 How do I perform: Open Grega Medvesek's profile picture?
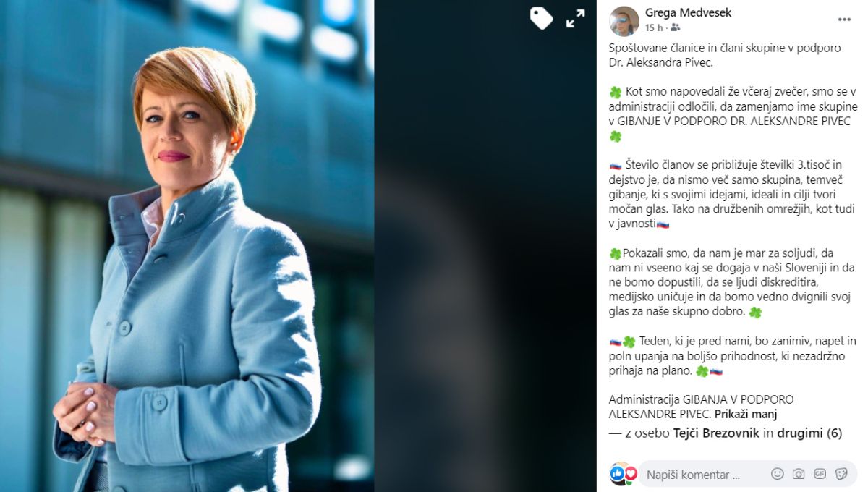(624, 21)
